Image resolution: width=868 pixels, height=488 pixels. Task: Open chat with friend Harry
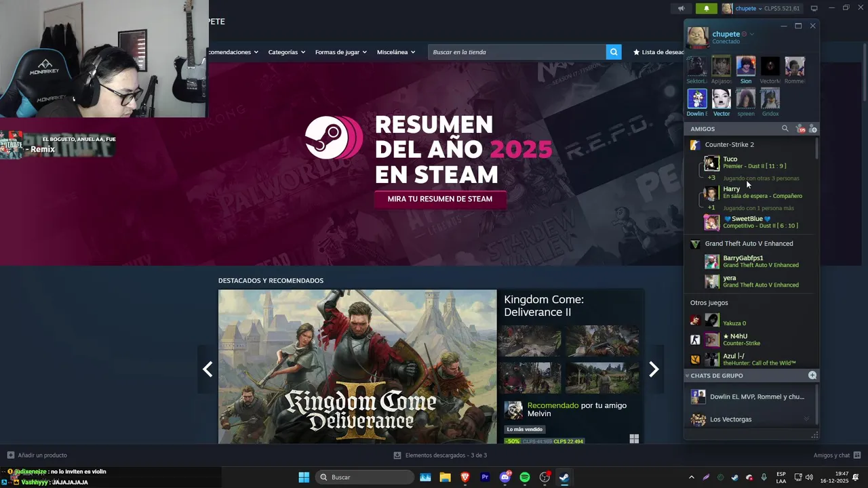point(752,192)
